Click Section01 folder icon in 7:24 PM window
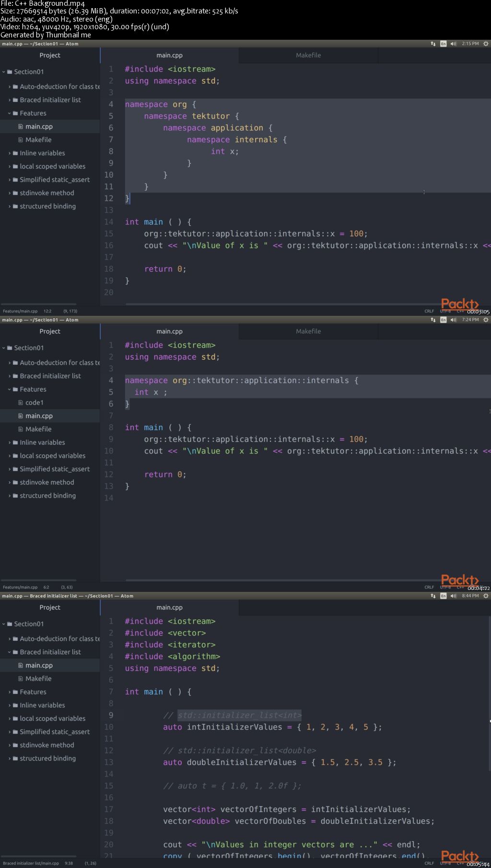The image size is (491, 868). tap(10, 348)
